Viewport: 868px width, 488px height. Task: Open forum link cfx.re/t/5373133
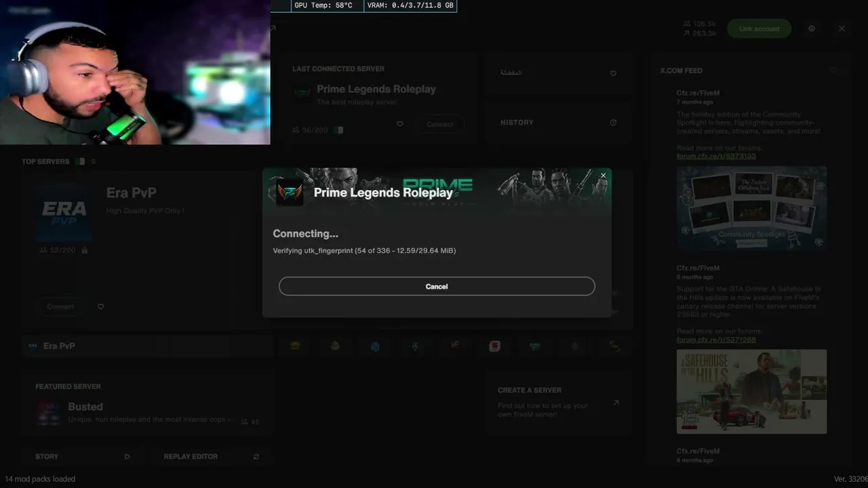[716, 156]
